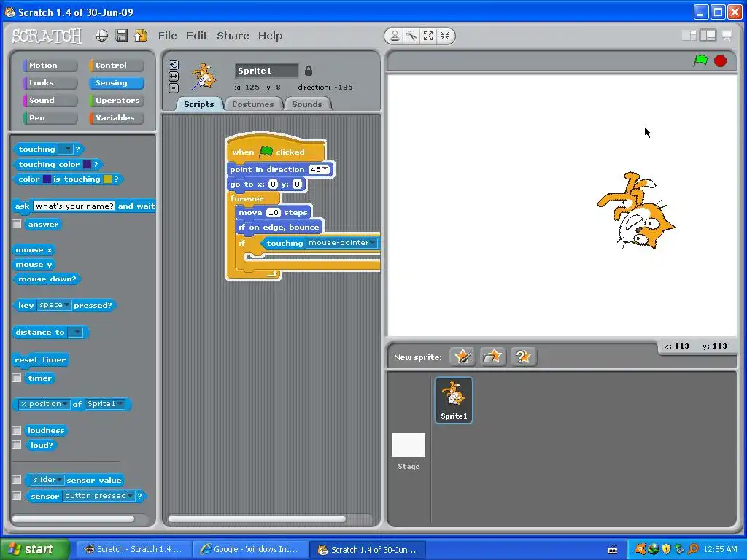Select the Scripts tab
The image size is (747, 560).
(x=198, y=104)
